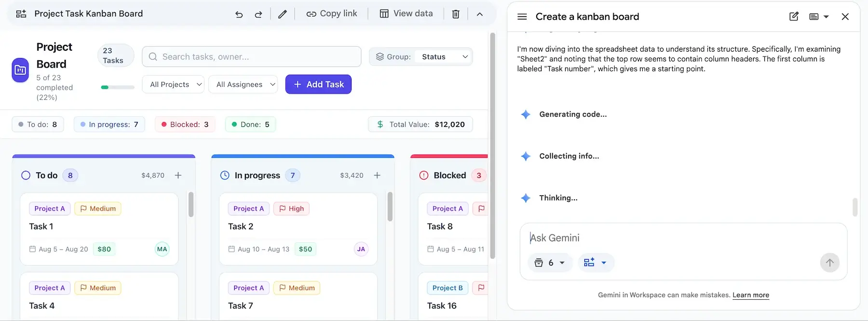Click the Medium priority tag on Task 1
Viewport: 868px width, 321px height.
pyautogui.click(x=98, y=209)
